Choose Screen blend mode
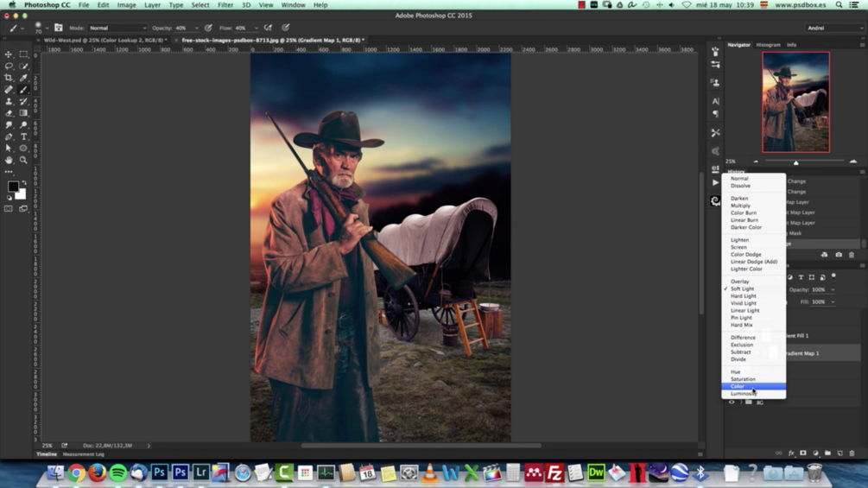Image resolution: width=868 pixels, height=488 pixels. (753, 247)
